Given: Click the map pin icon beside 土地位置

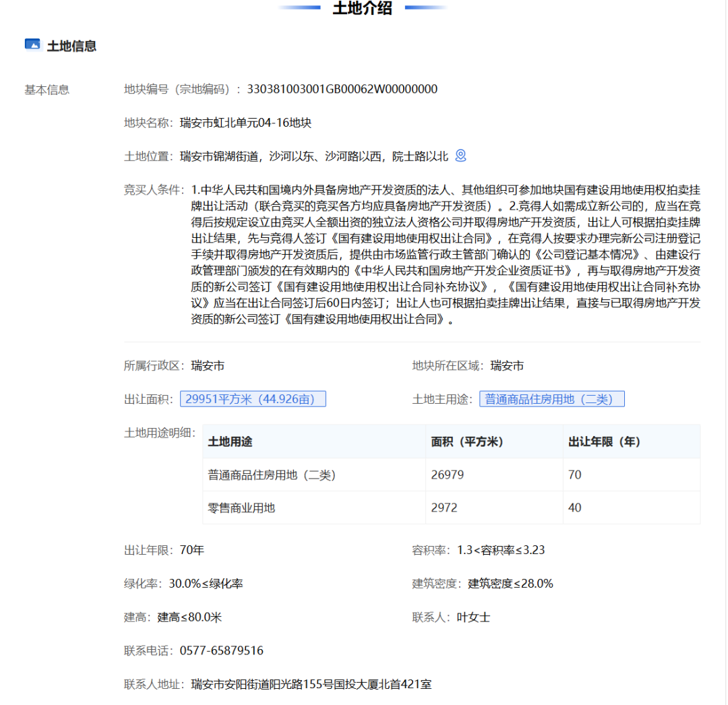Looking at the screenshot, I should pyautogui.click(x=460, y=156).
